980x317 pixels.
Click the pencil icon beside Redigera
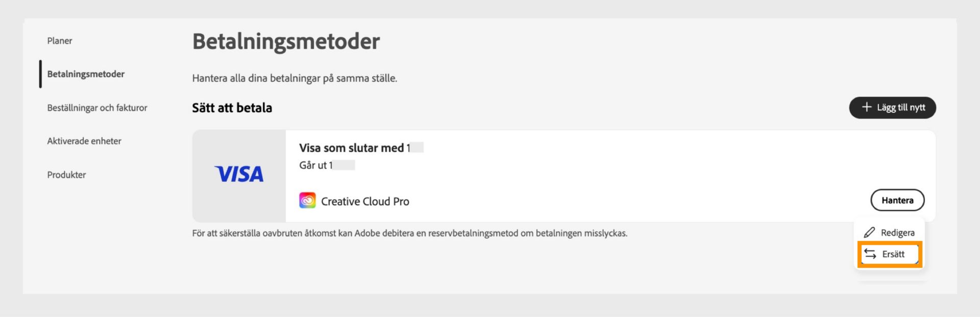tap(869, 233)
